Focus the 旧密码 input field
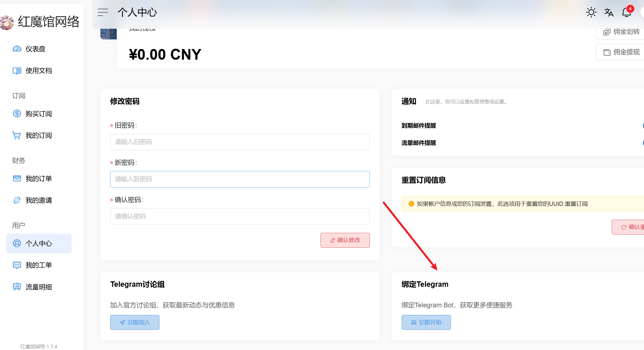Screen dimensions: 644x350 pyautogui.click(x=240, y=142)
